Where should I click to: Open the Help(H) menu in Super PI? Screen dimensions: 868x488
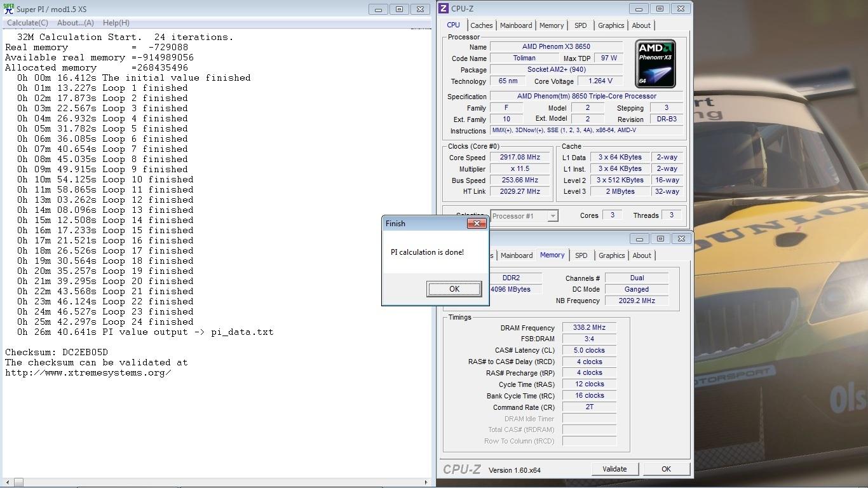click(116, 23)
